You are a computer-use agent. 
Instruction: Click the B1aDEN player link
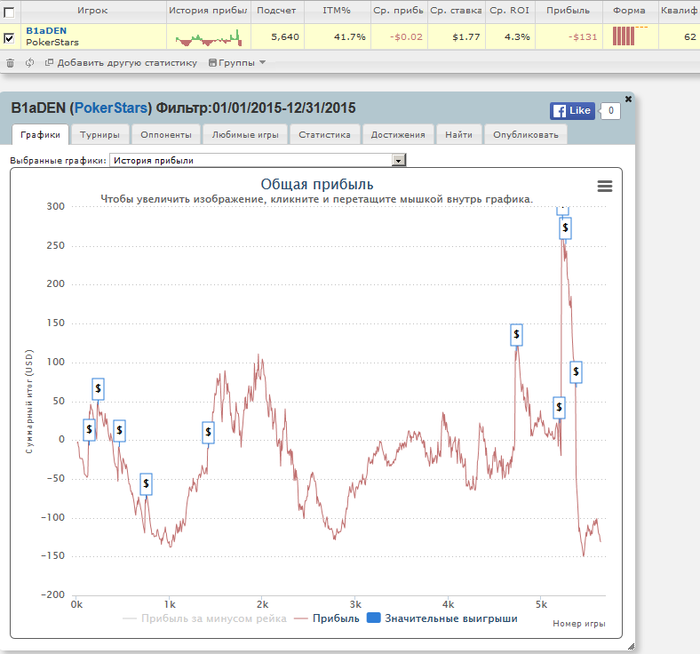click(x=46, y=31)
